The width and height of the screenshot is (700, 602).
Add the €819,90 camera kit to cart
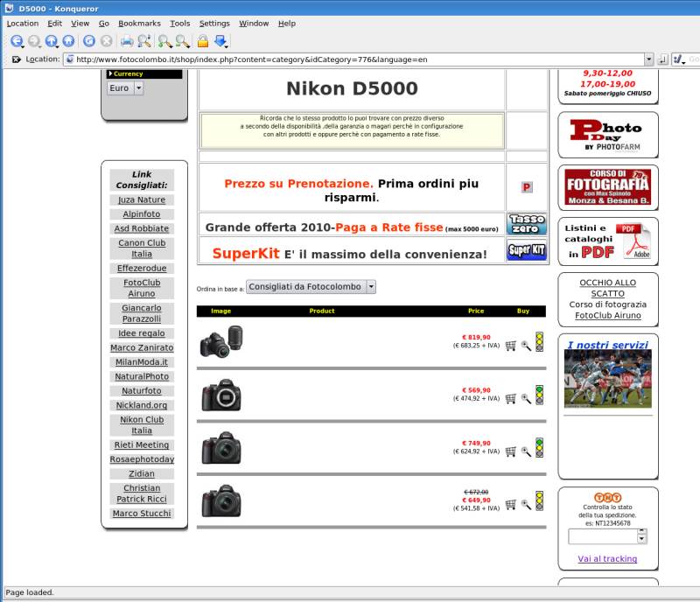(511, 346)
